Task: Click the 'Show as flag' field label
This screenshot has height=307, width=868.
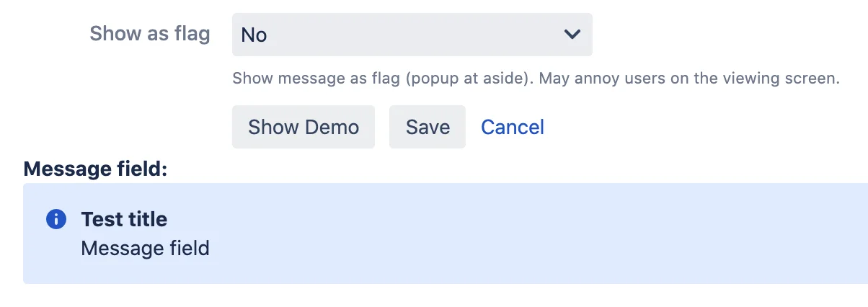Action: pos(150,34)
